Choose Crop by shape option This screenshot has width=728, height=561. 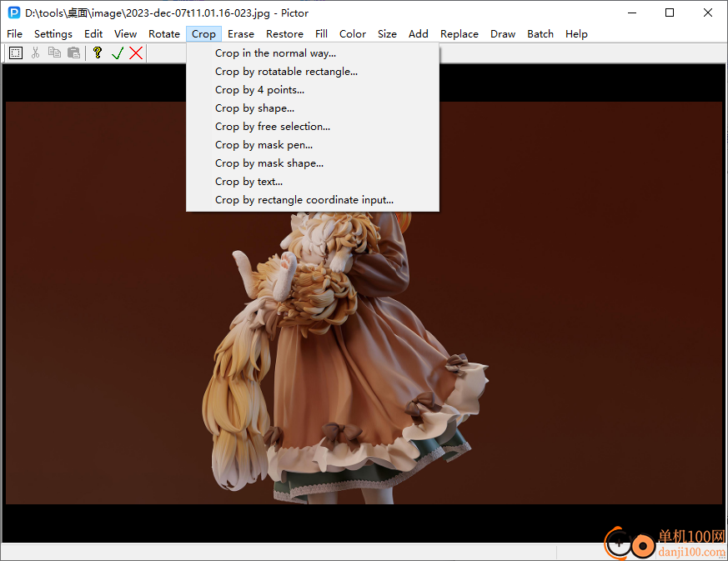[x=313, y=108]
